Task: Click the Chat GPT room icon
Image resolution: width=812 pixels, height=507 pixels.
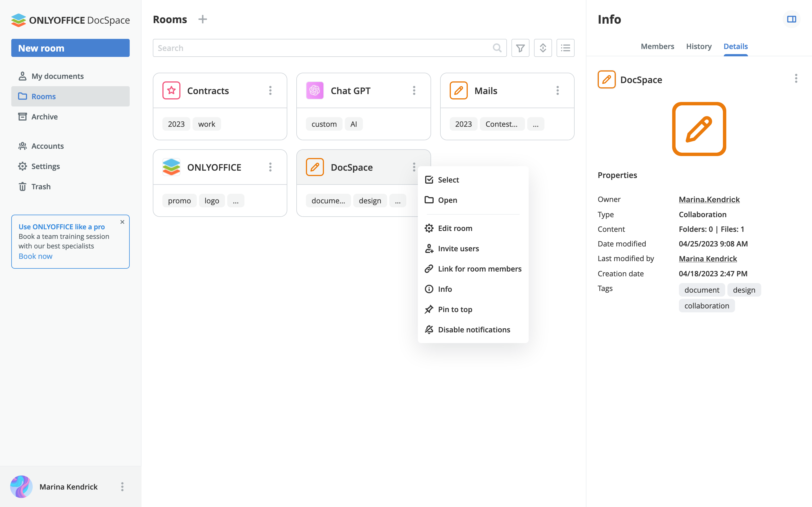Action: [x=315, y=90]
